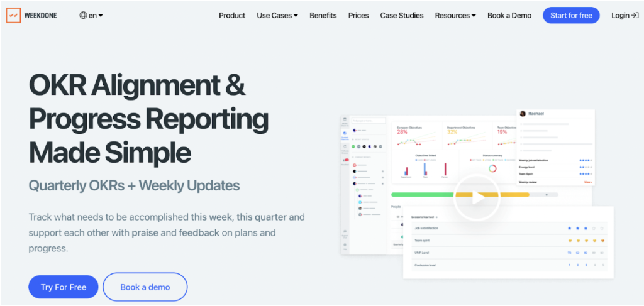Viewport: 644px width, 306px height.
Task: Click Book a Demo in the navigation bar
Action: tap(509, 15)
